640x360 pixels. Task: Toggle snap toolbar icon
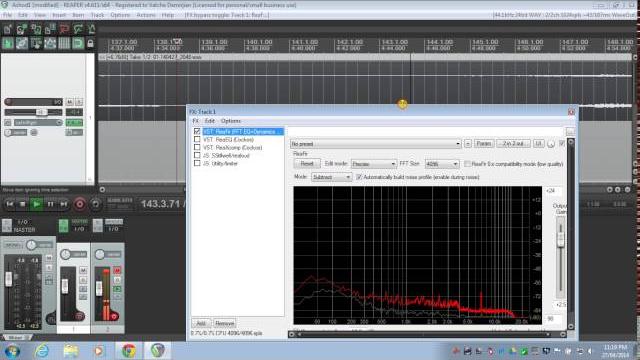(78, 43)
